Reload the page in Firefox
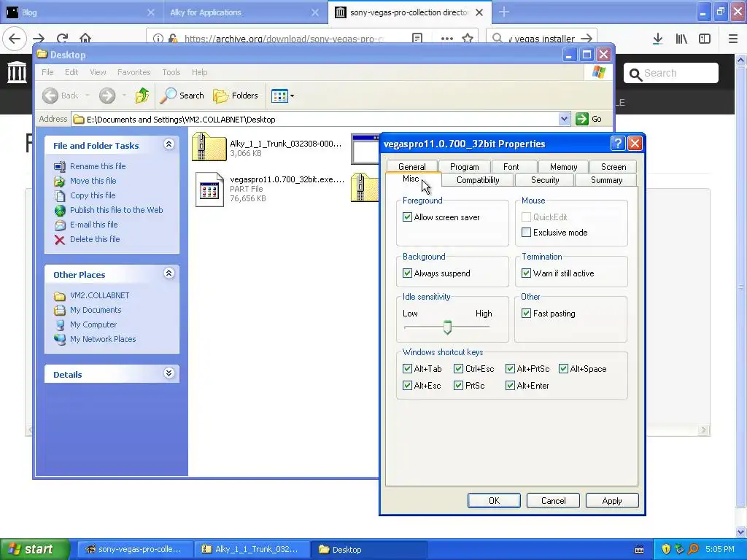The width and height of the screenshot is (747, 560). tap(63, 38)
